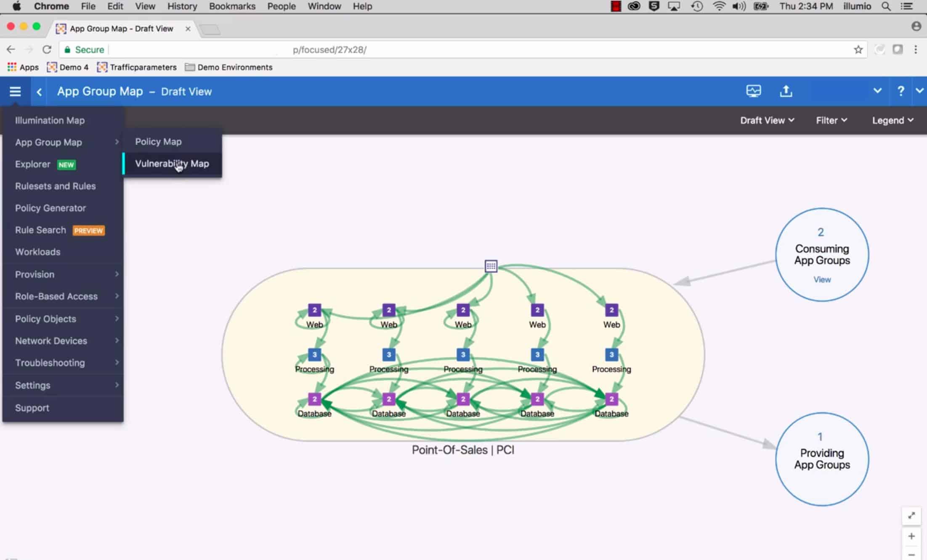Image resolution: width=927 pixels, height=560 pixels.
Task: Open the History menu in the menu bar
Action: click(182, 6)
